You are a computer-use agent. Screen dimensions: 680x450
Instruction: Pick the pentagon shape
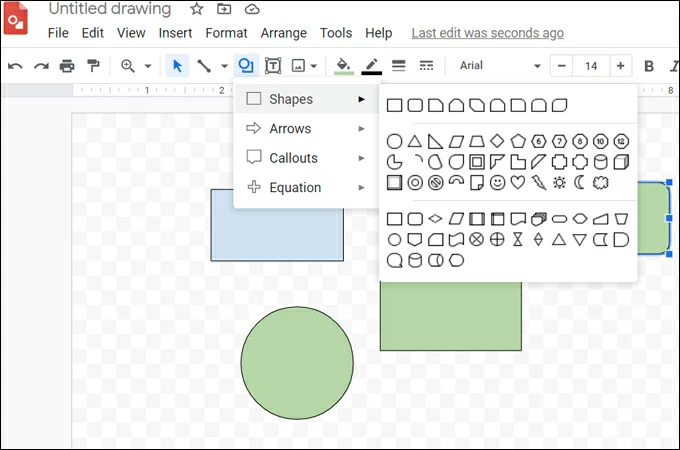click(x=517, y=141)
